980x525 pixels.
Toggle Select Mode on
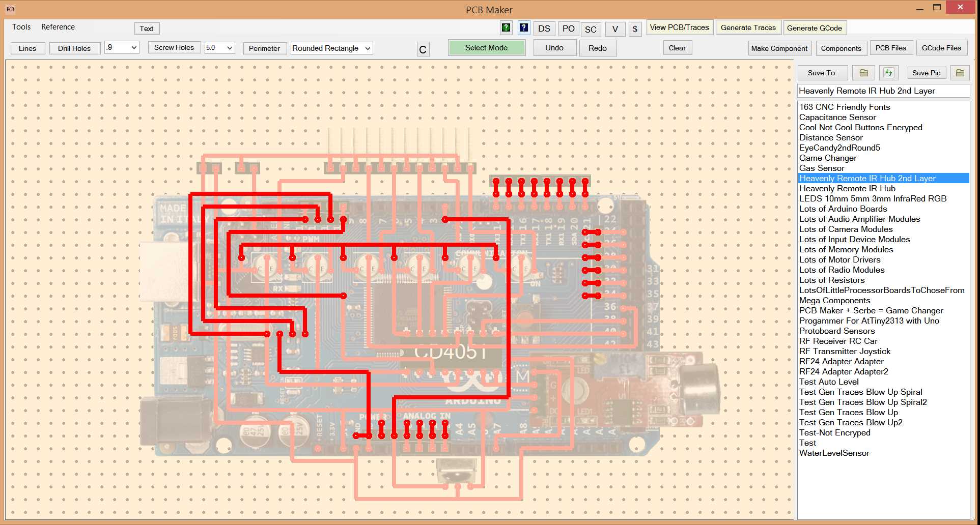[x=486, y=47]
